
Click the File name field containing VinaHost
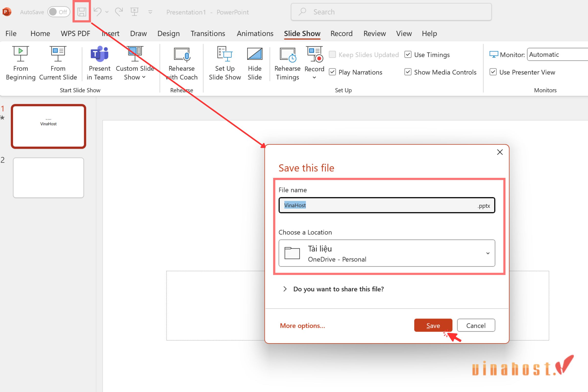click(x=387, y=205)
